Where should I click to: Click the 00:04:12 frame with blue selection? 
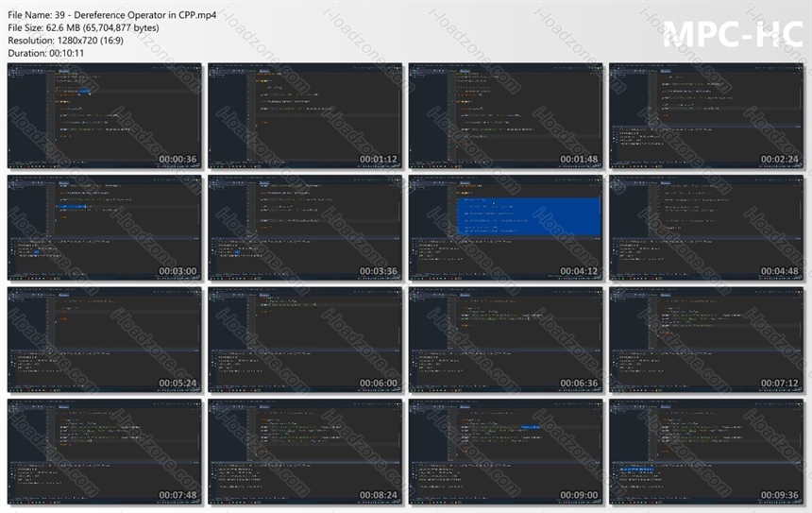pos(505,228)
